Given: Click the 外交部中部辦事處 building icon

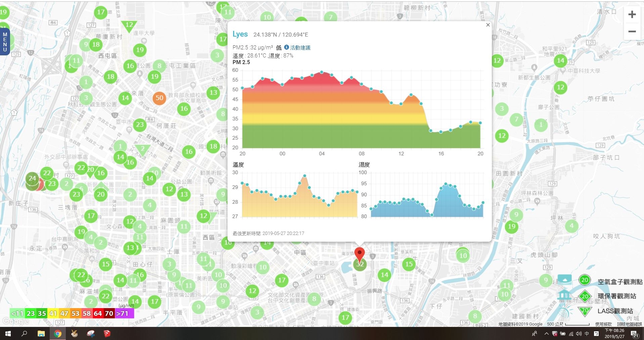Looking at the screenshot, I should click(x=65, y=165).
